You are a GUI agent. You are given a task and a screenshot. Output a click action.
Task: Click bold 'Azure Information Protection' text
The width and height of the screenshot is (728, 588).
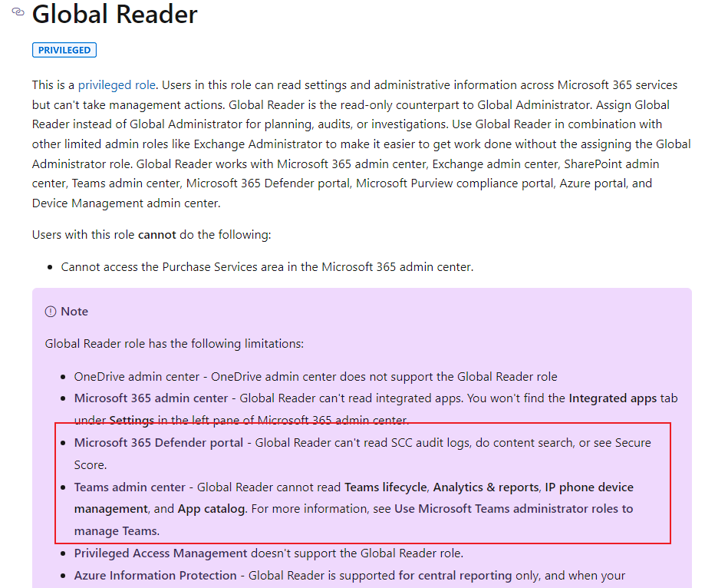pos(156,576)
